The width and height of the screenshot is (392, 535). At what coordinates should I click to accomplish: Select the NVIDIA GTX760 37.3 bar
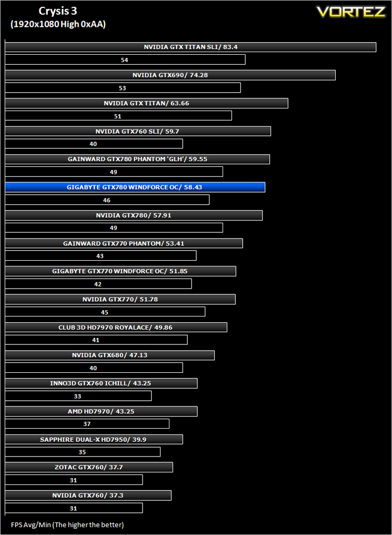point(88,496)
